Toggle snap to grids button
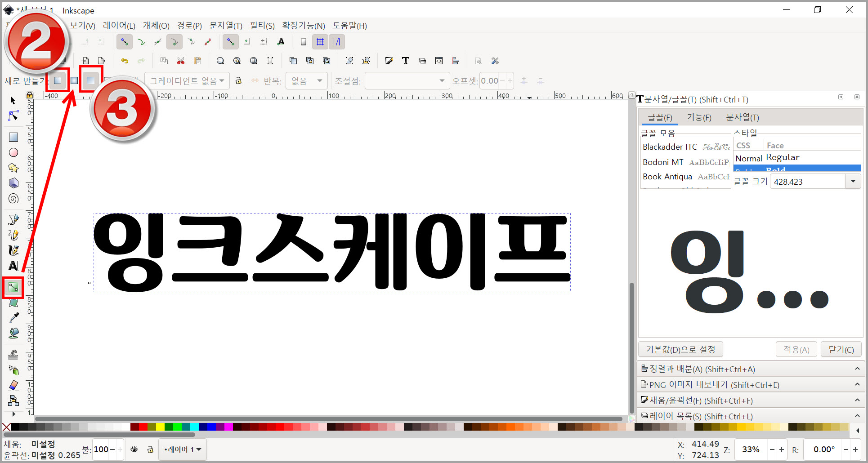The width and height of the screenshot is (868, 463). tap(320, 42)
